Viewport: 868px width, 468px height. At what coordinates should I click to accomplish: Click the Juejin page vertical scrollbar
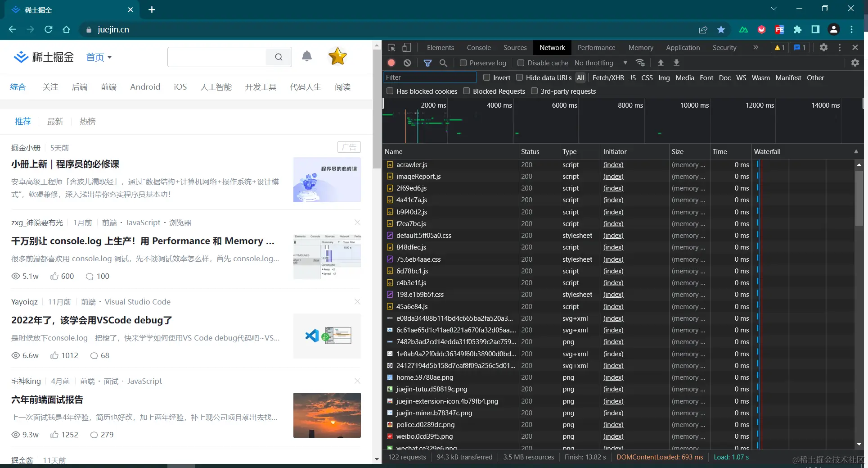point(377,108)
